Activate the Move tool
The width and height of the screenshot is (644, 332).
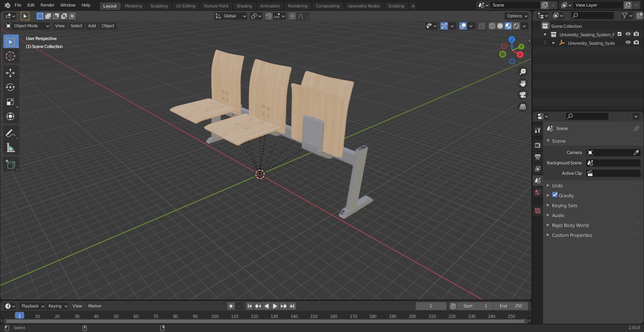pos(10,73)
